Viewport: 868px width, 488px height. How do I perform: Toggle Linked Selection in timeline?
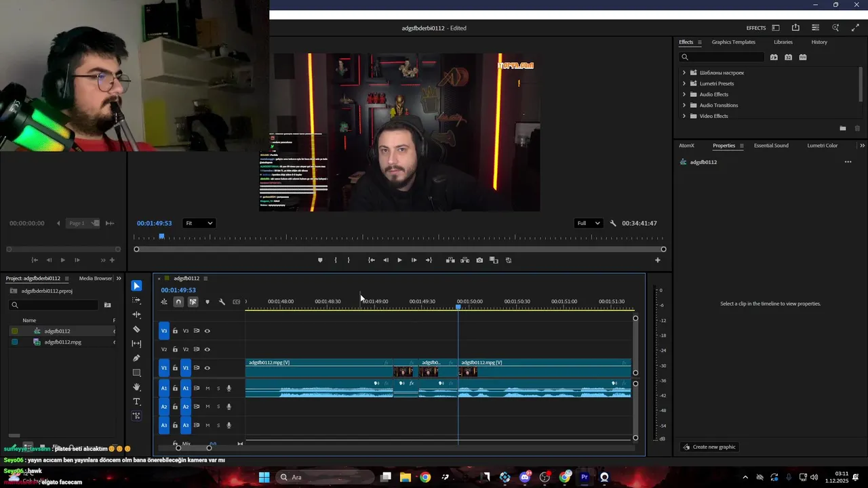tap(193, 302)
